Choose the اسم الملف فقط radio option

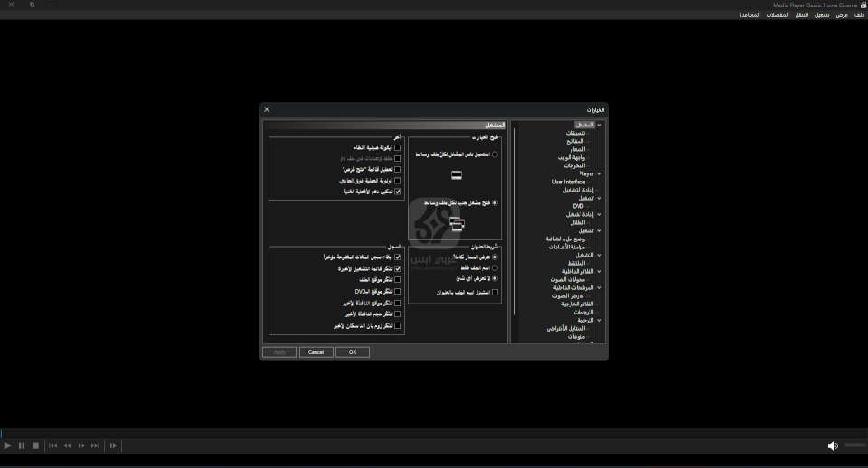tap(495, 267)
